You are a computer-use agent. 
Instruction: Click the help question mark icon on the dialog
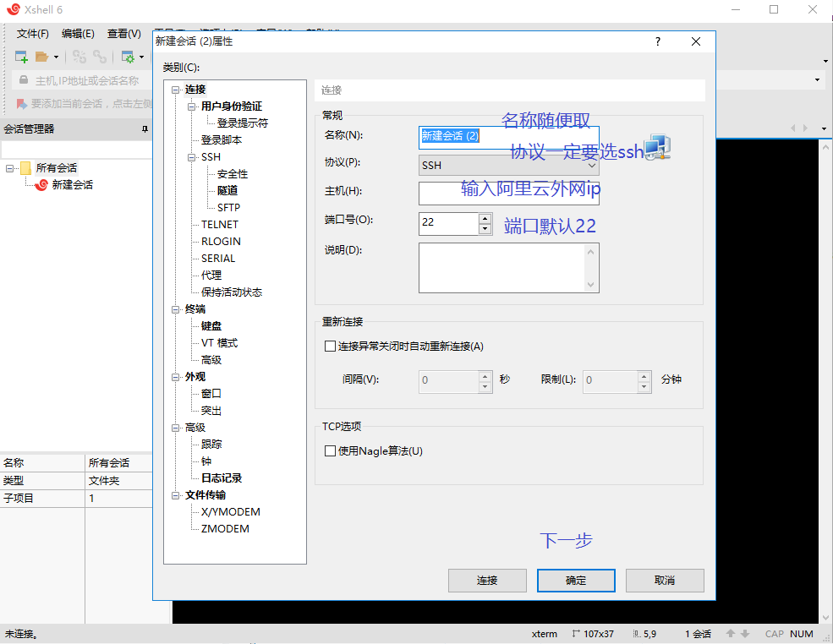click(x=657, y=41)
